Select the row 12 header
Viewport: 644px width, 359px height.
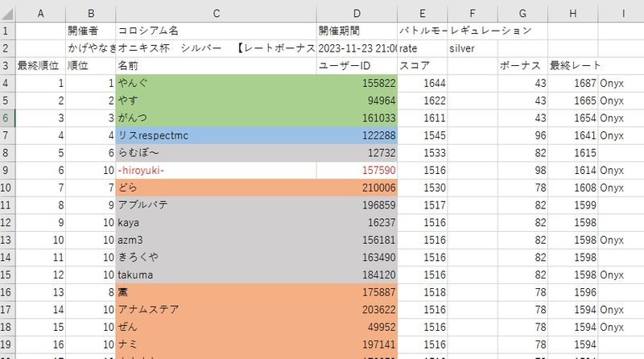7,222
